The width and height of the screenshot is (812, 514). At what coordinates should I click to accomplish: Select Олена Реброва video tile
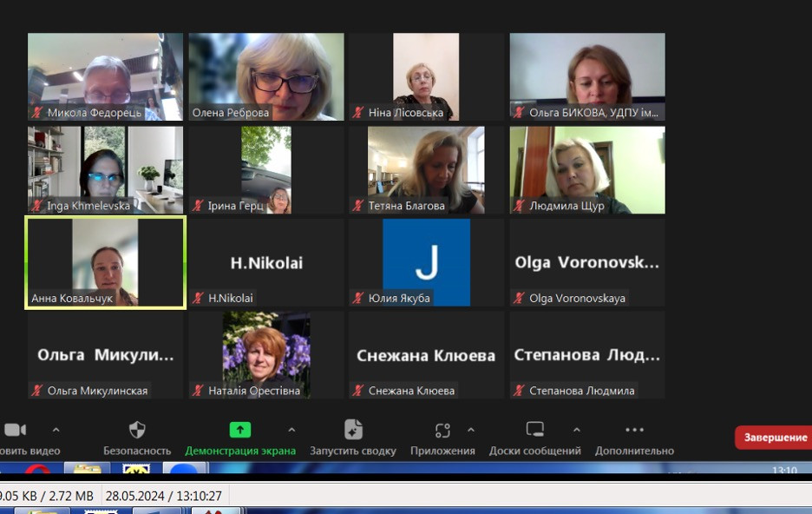click(266, 76)
